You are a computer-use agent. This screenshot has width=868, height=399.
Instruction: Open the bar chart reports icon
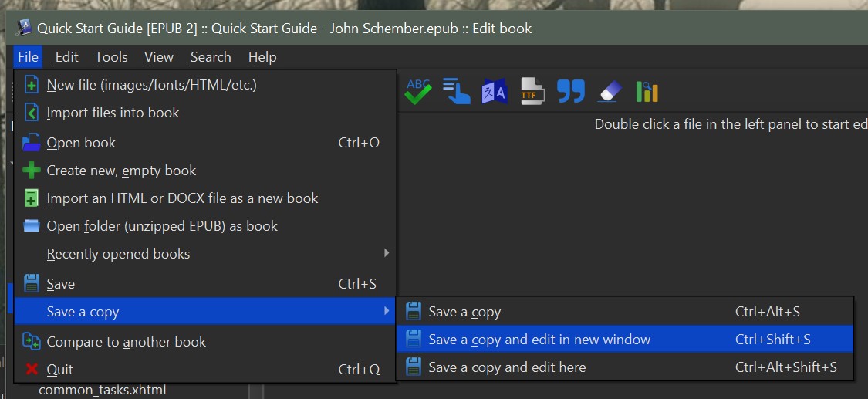tap(647, 92)
